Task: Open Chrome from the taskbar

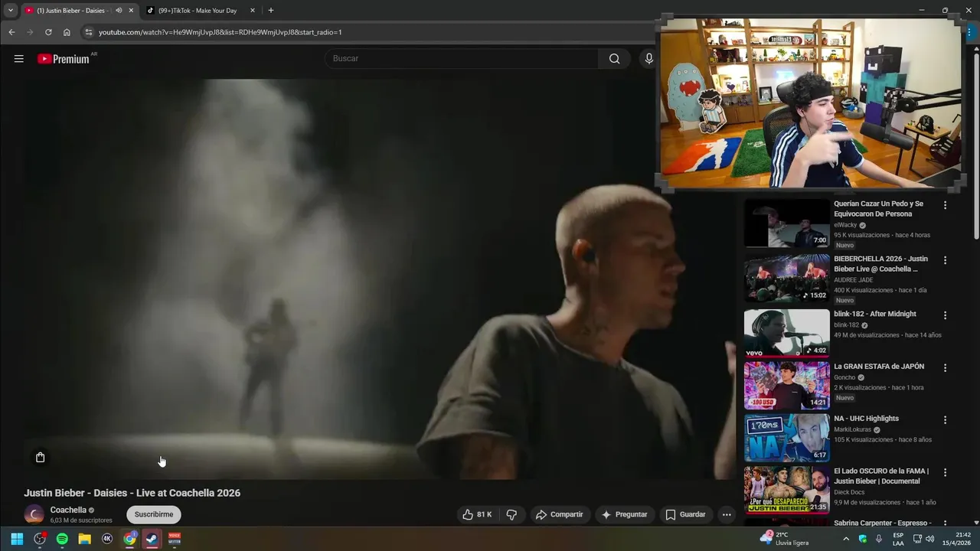Action: click(129, 539)
